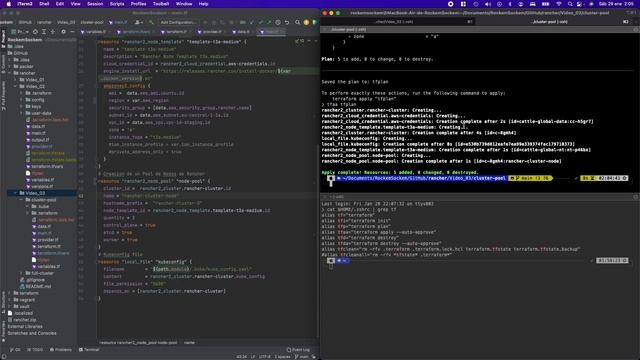The height and width of the screenshot is (360, 640).
Task: Click name breadcrumb at editor bottom
Action: (x=189, y=342)
